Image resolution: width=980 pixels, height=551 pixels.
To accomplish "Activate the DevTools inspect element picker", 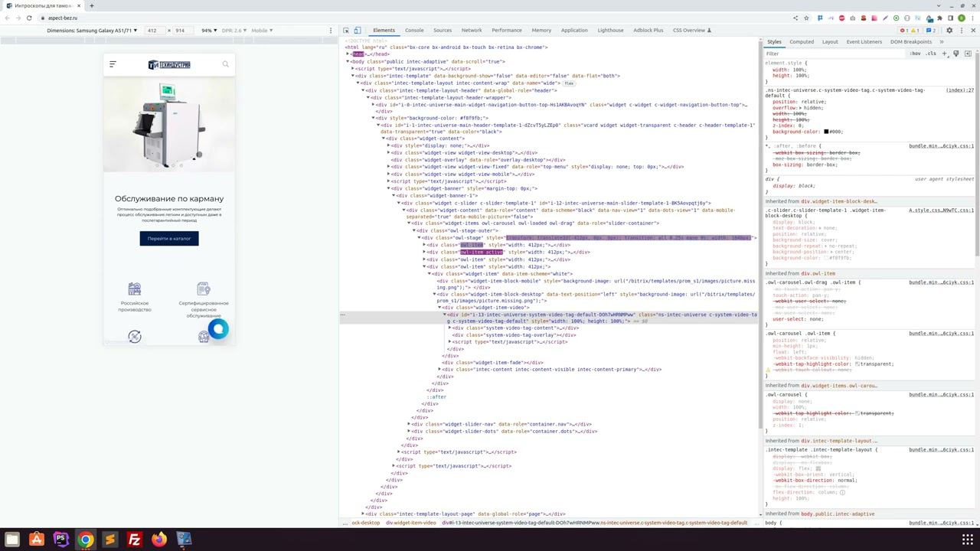I will pyautogui.click(x=346, y=31).
